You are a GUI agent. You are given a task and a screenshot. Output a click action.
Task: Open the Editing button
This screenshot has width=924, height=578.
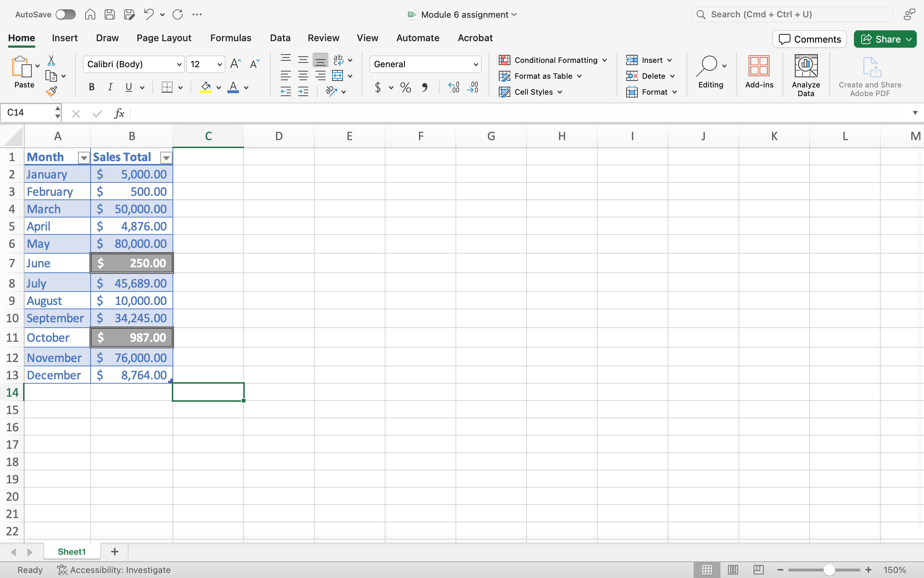[x=711, y=72]
